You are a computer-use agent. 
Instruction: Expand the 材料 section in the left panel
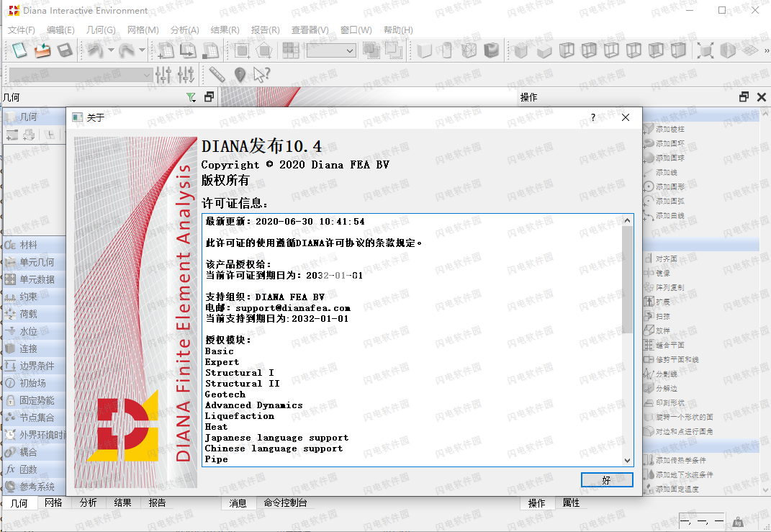[35, 245]
